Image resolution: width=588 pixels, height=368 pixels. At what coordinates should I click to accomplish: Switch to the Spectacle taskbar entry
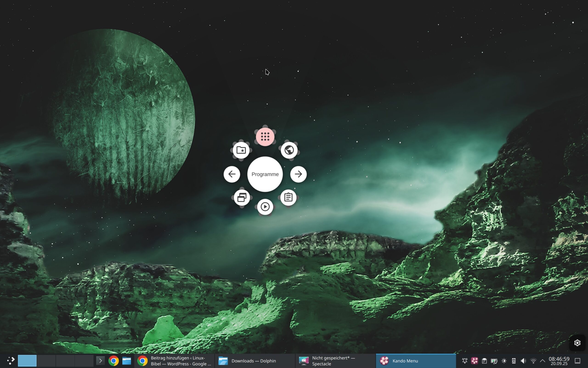click(x=335, y=361)
